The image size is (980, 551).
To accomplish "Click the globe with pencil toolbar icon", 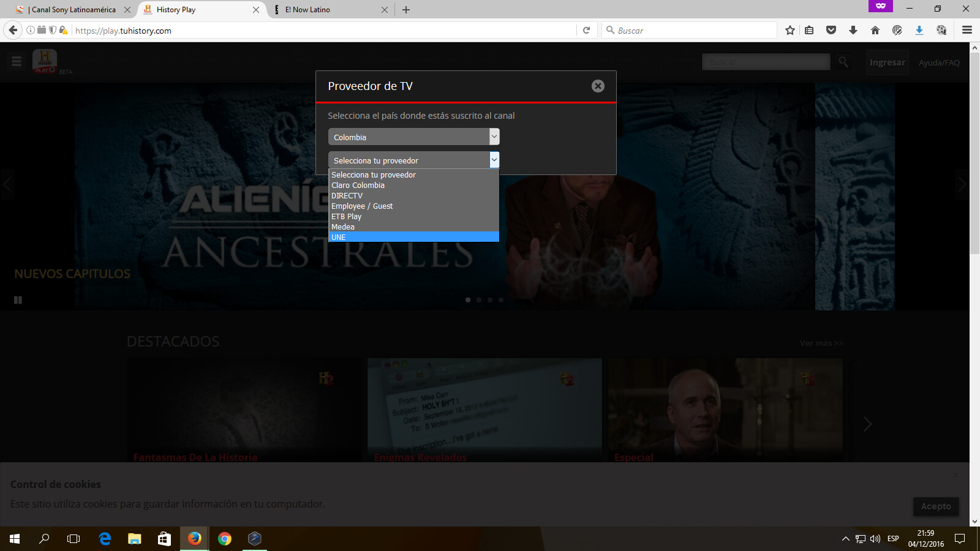I will point(897,30).
